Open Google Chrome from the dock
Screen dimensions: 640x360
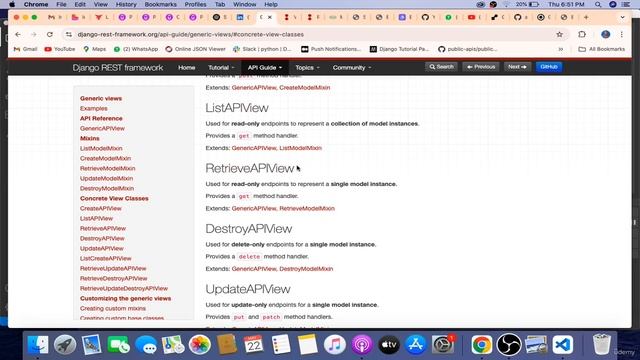pyautogui.click(x=482, y=345)
